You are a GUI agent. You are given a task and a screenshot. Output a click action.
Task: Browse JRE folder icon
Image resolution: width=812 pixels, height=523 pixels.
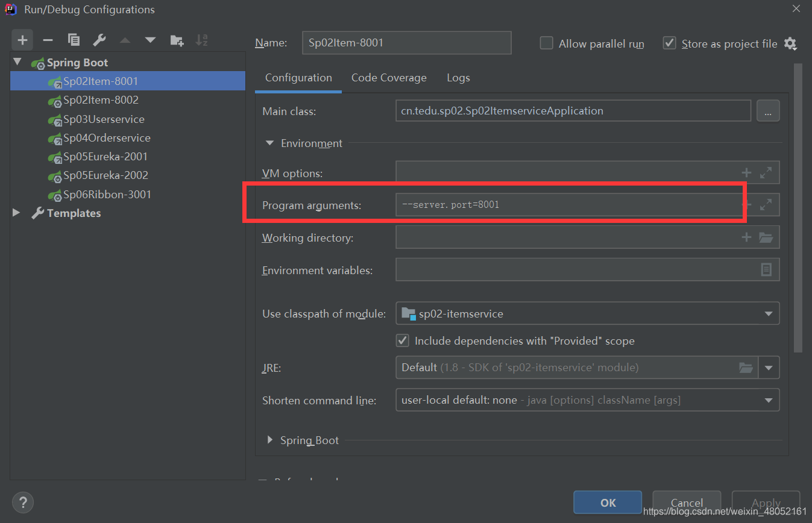coord(746,367)
